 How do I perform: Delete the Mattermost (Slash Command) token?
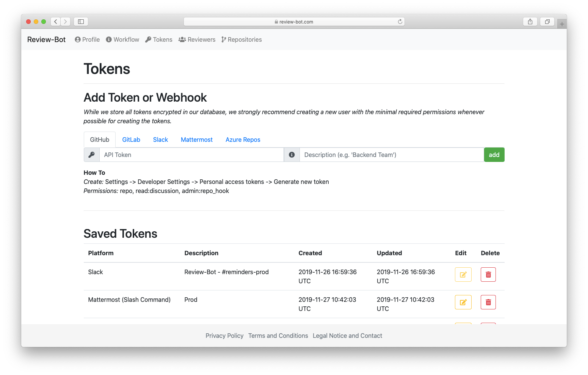tap(488, 302)
